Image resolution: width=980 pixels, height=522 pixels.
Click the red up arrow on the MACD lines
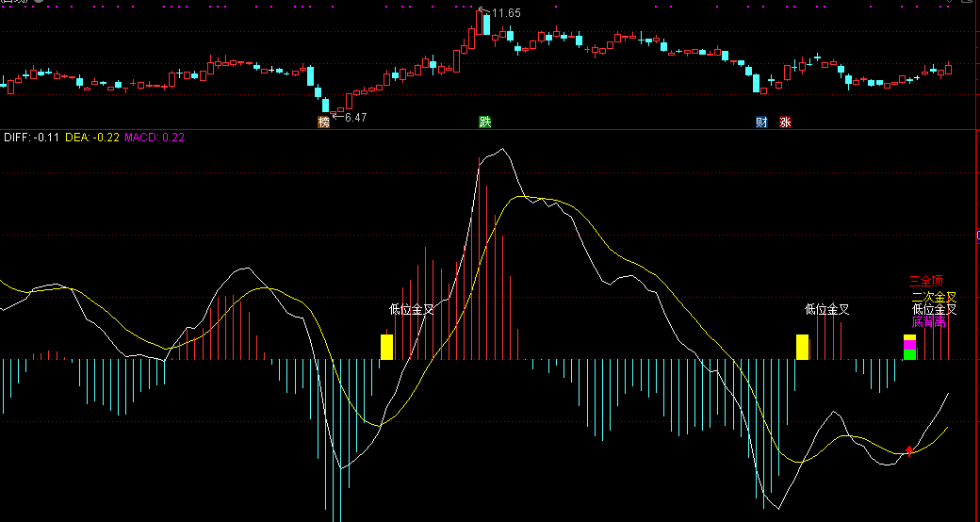tap(909, 450)
